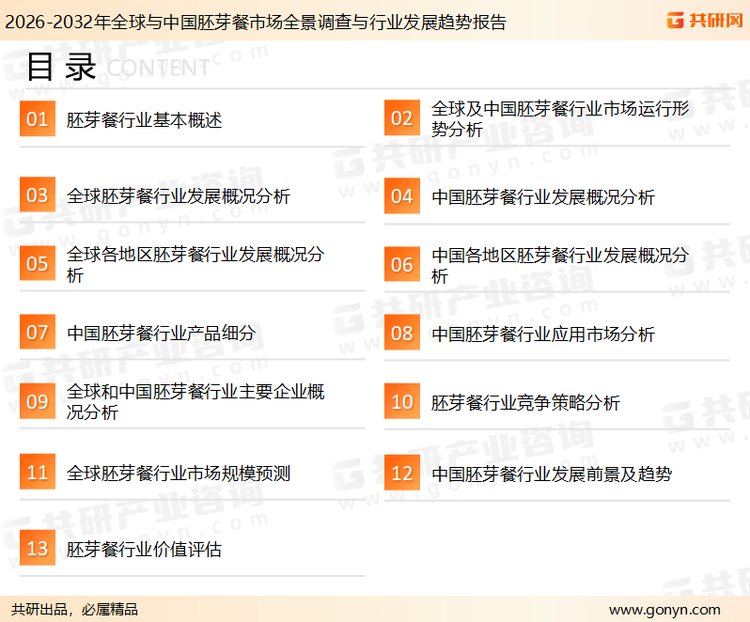Open chapter 中国胚芽餐行业发展概况分析
Screen dimensions: 750x622
(x=543, y=197)
